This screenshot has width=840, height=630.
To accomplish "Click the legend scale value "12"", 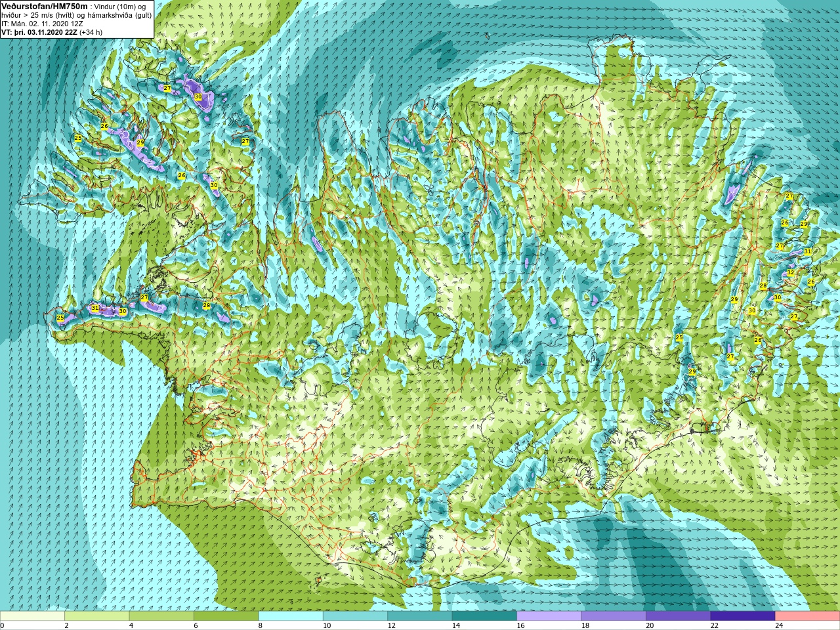I will click(391, 626).
